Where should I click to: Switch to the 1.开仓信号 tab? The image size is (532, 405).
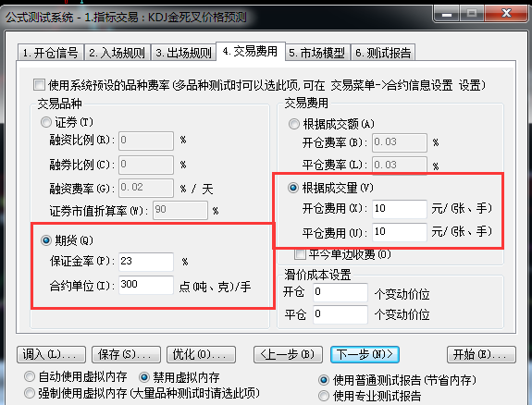[x=50, y=53]
